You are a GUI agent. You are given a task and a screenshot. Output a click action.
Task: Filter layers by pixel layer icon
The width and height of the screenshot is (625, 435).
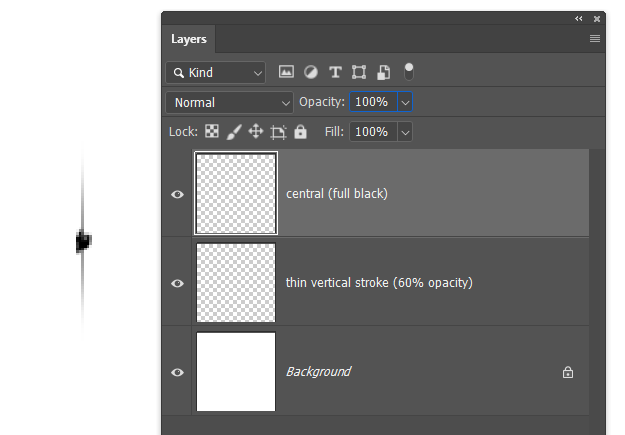pyautogui.click(x=286, y=72)
